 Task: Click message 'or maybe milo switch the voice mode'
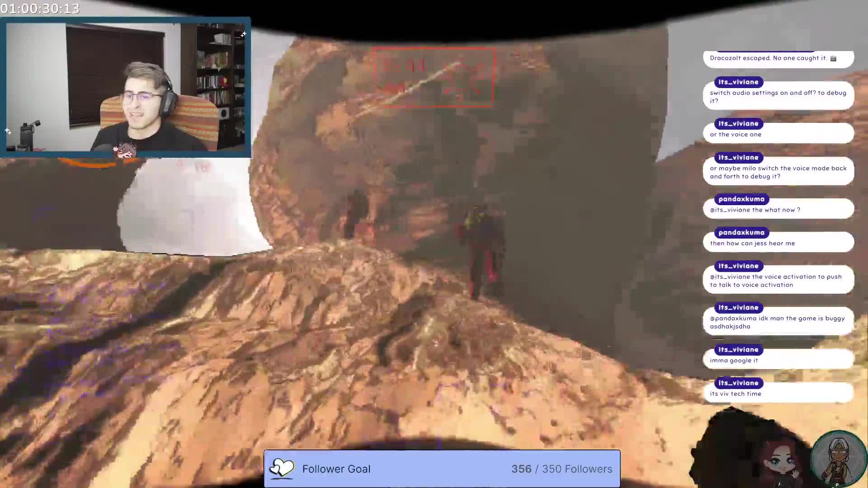(778, 172)
